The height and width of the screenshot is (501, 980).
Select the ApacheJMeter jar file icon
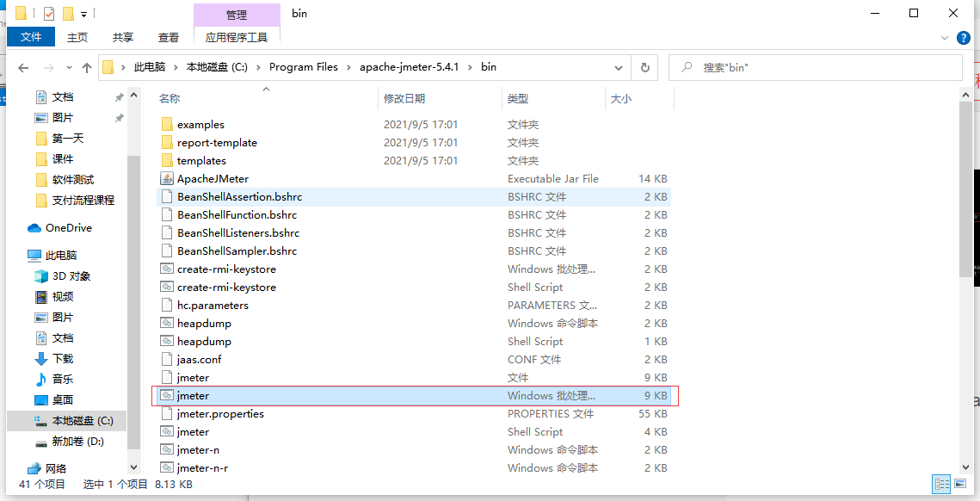point(166,178)
